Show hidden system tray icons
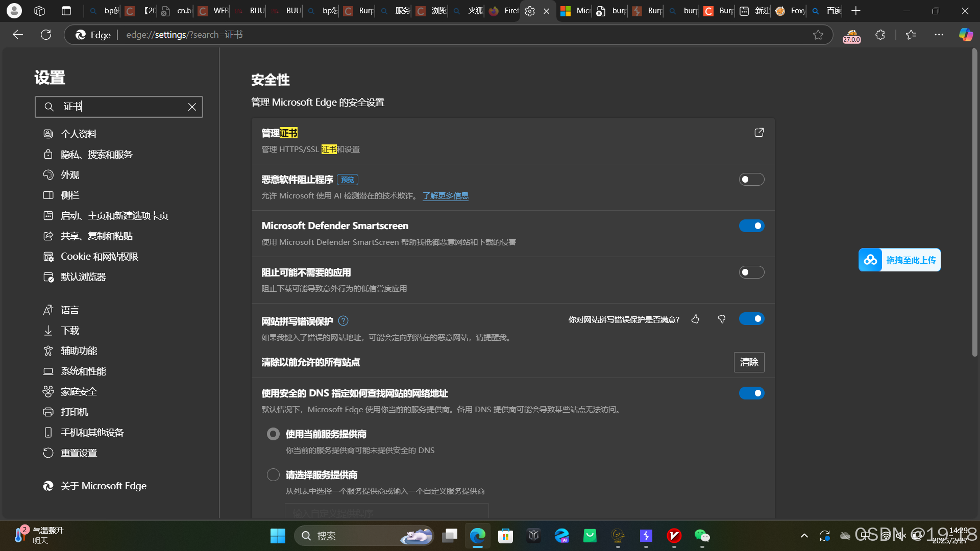Viewport: 980px width, 551px height. click(804, 536)
